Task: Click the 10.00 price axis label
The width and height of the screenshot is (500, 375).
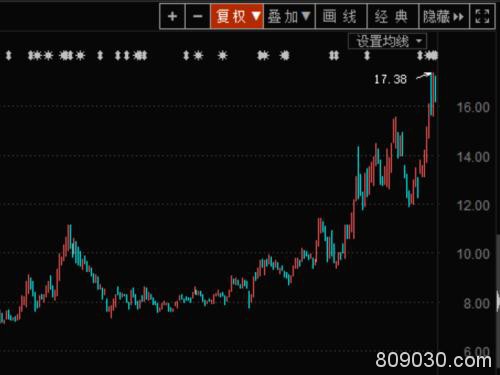Action: pos(473,254)
